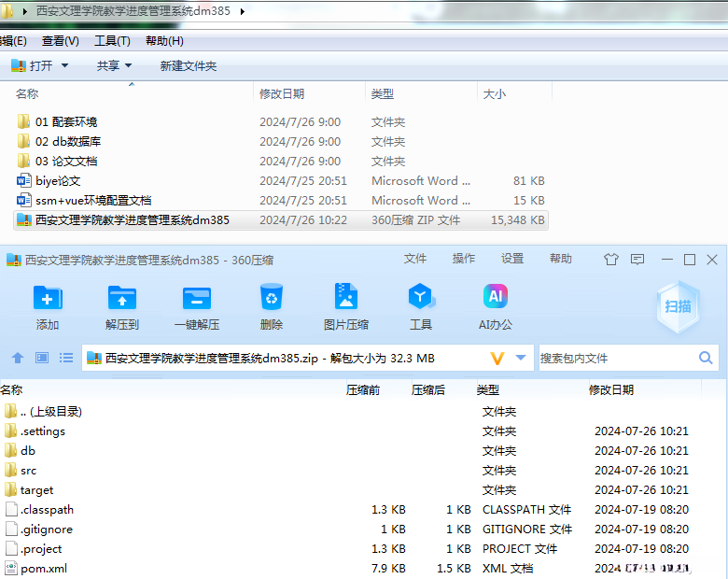Open the Image Compress (图片压缩) tool
The height and width of the screenshot is (579, 728).
346,296
